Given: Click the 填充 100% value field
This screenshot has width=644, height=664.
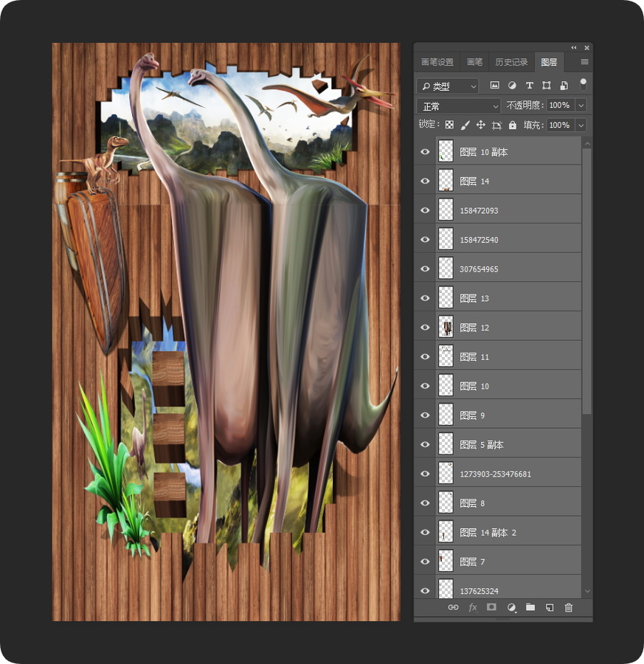Looking at the screenshot, I should pos(560,125).
